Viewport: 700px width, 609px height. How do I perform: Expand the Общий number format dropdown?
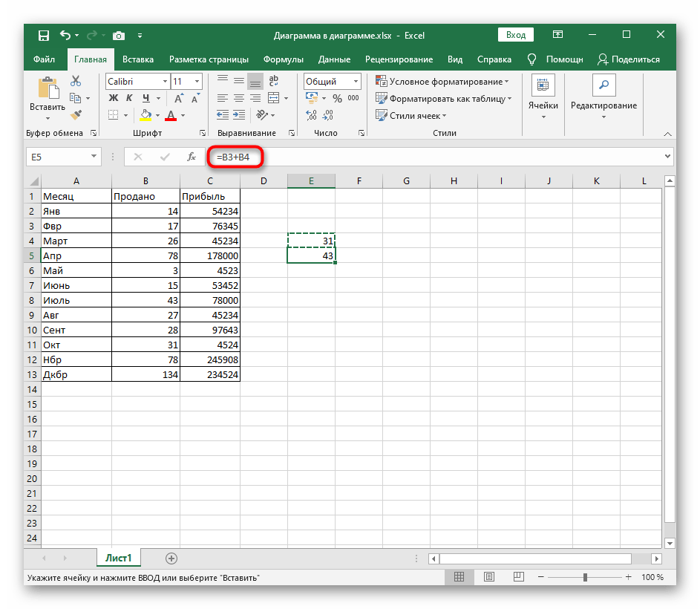(356, 82)
